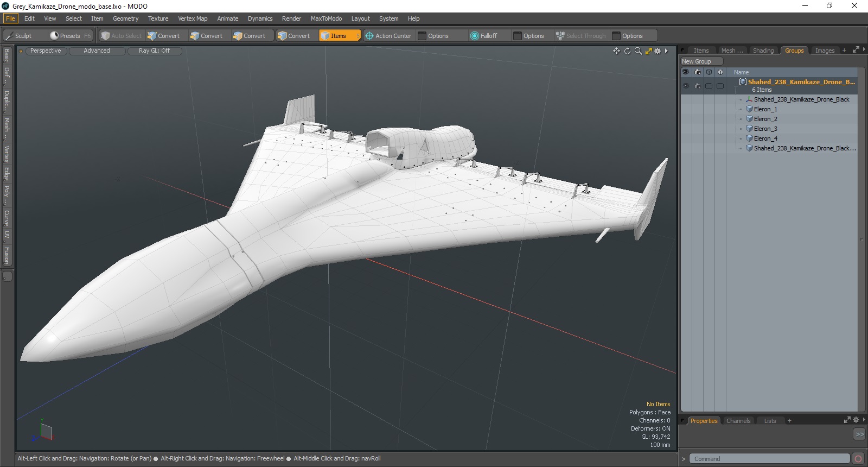The width and height of the screenshot is (868, 467).
Task: Open the Geometry menu
Action: 125,18
